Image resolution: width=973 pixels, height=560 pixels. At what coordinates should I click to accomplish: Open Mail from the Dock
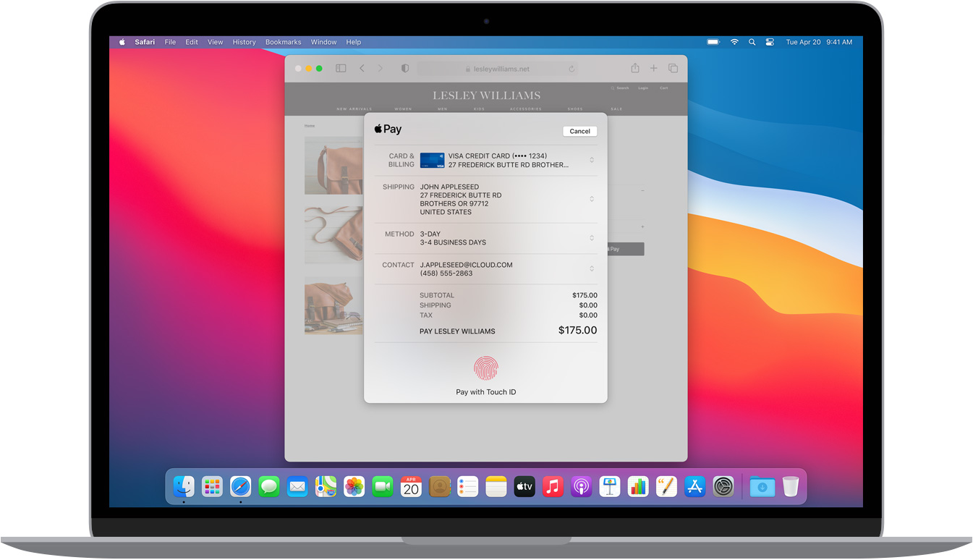click(x=297, y=486)
